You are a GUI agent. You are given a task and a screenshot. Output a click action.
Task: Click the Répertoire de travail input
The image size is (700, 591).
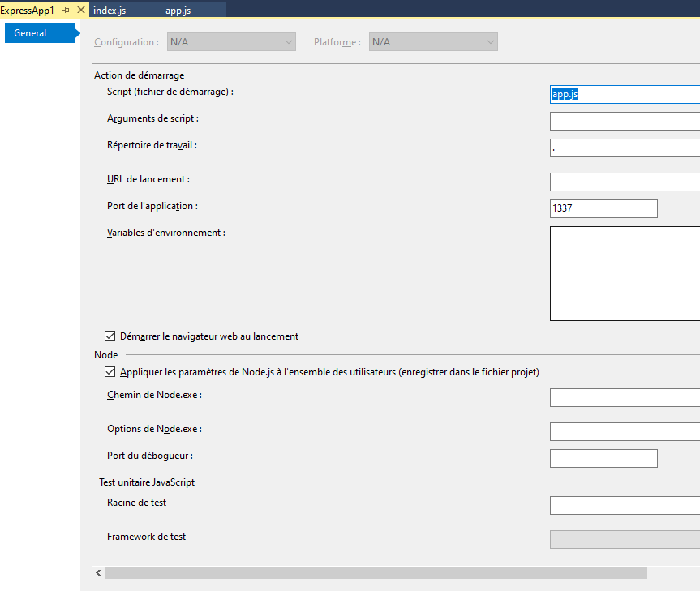[625, 148]
